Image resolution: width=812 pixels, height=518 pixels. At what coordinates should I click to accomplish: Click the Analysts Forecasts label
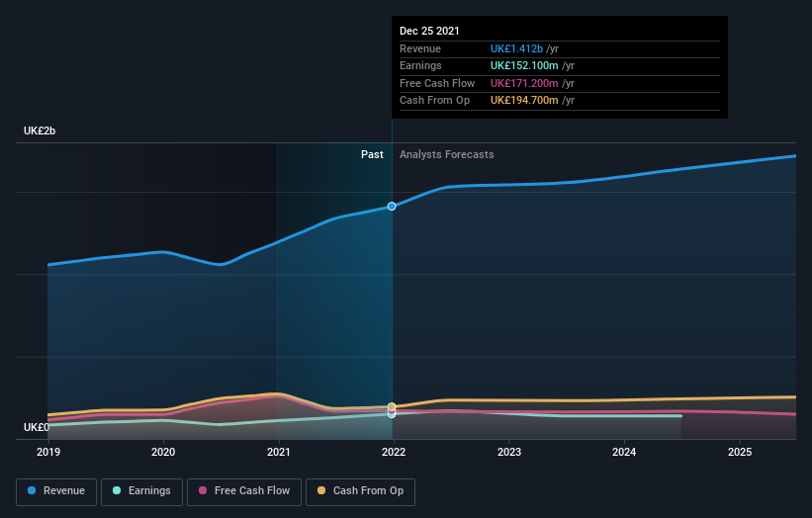[446, 154]
